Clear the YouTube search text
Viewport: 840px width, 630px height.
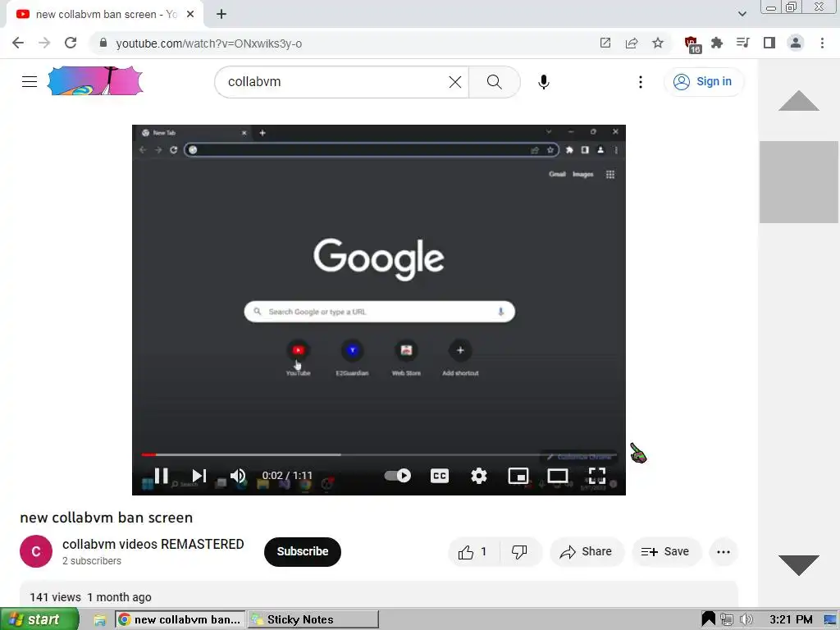point(454,81)
